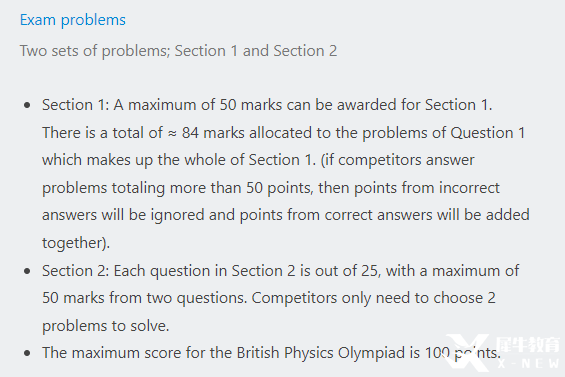Click the bullet dot before Section 2

(x=27, y=271)
